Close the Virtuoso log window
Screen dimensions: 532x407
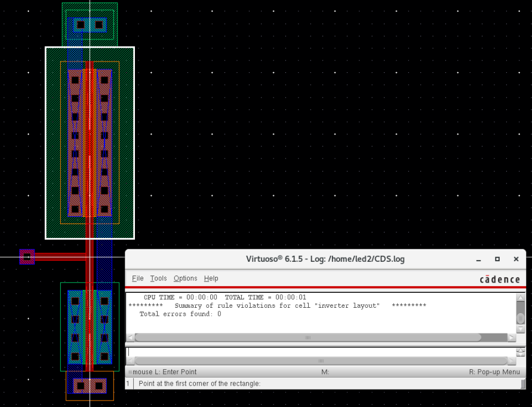click(x=516, y=259)
